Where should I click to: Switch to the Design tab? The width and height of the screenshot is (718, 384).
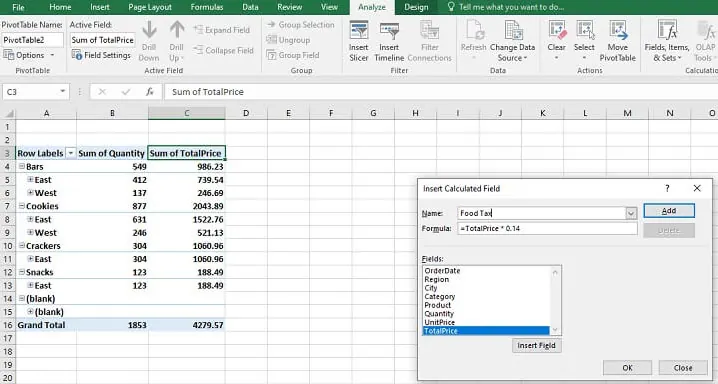pos(416,7)
